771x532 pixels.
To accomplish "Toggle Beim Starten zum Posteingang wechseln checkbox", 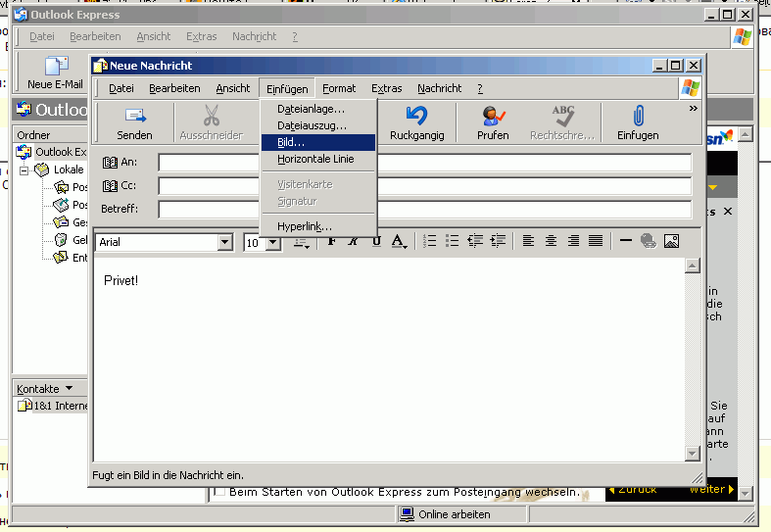I will point(219,492).
